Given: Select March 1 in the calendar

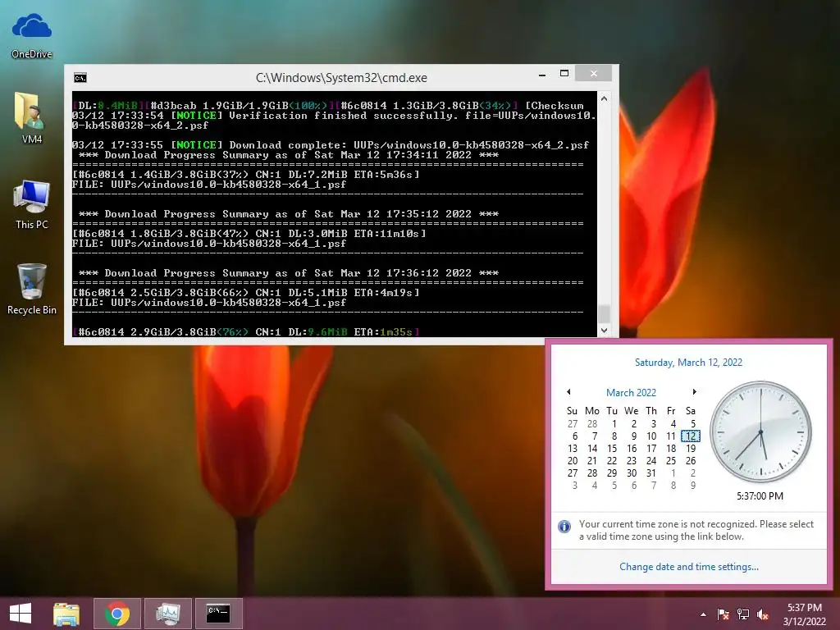Looking at the screenshot, I should [614, 424].
